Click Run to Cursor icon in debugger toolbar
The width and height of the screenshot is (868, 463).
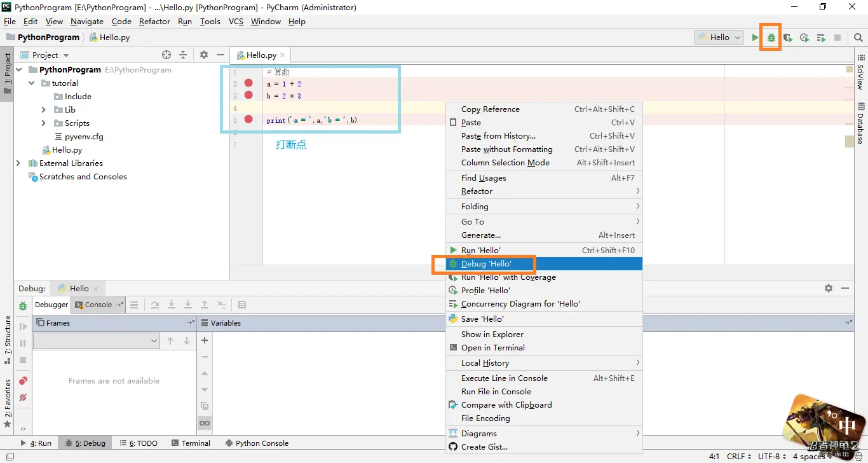[221, 305]
